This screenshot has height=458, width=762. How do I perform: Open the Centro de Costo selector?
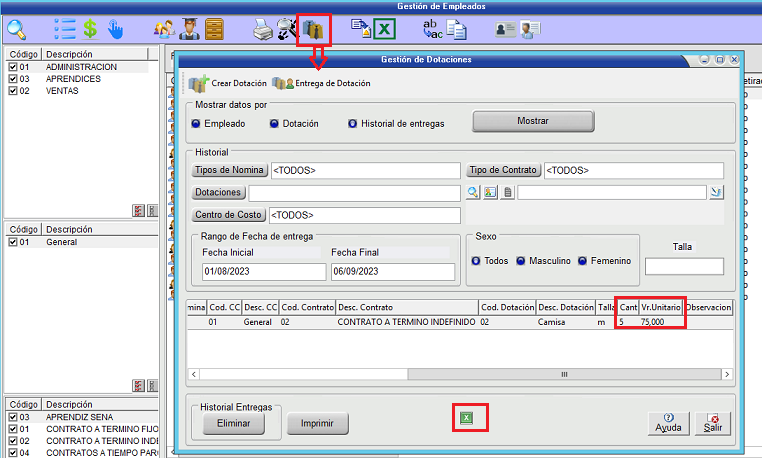point(229,215)
